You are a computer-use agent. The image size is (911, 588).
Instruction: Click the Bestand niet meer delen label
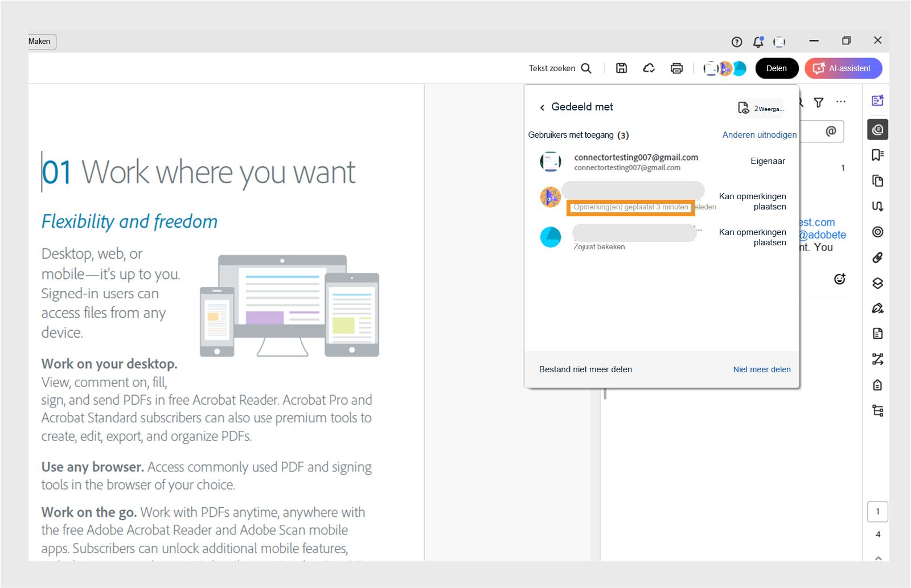point(585,369)
